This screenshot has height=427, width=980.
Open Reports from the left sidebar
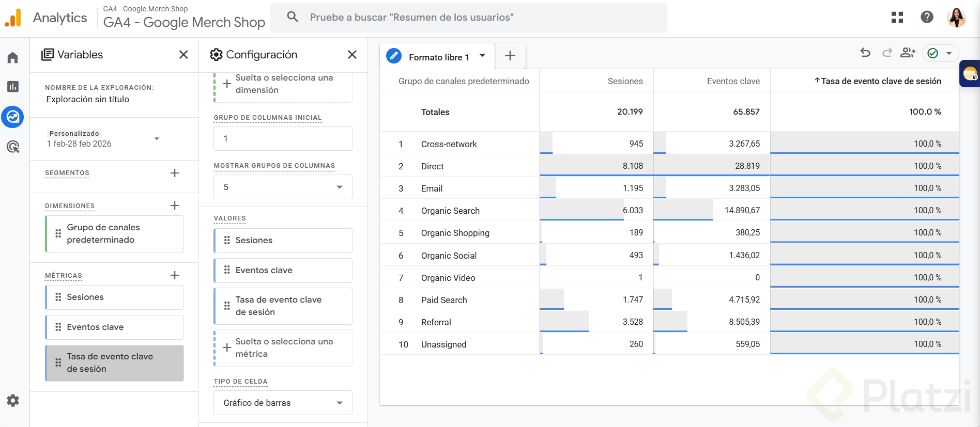(13, 87)
